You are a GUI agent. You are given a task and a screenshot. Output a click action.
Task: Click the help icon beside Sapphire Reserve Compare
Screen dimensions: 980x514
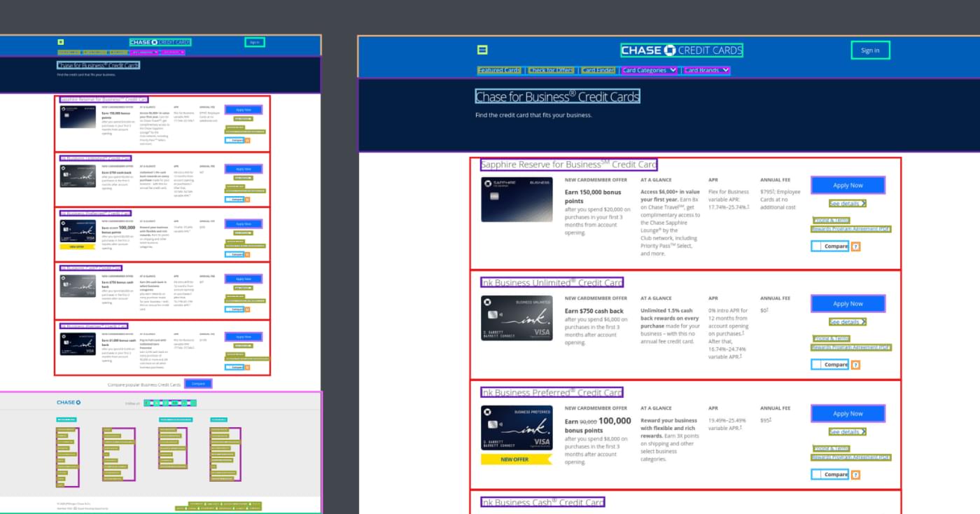click(855, 246)
